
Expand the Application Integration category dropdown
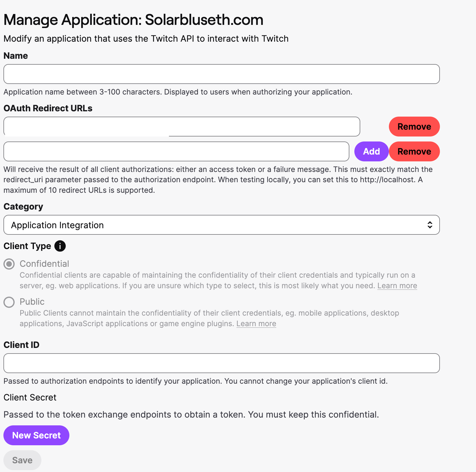[222, 225]
